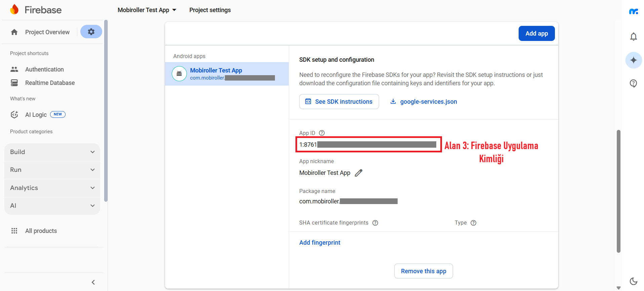The height and width of the screenshot is (291, 644).
Task: Open Gemini sparkle assistant icon
Action: 634,60
